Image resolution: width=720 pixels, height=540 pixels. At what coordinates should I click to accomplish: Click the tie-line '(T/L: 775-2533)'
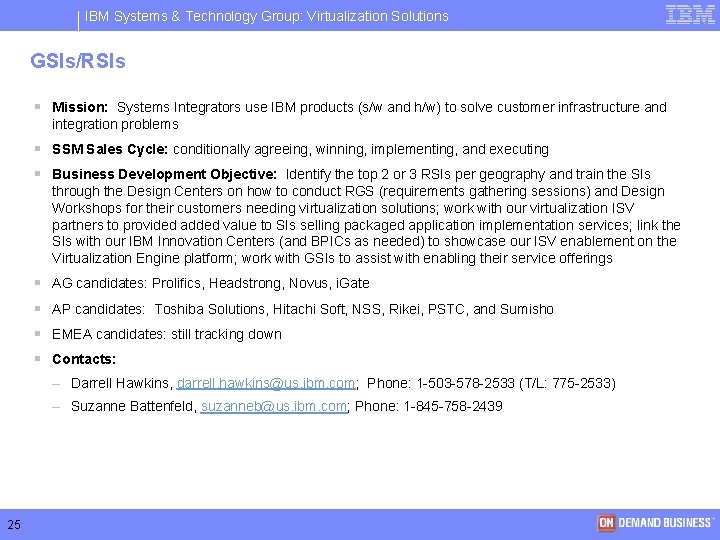pyautogui.click(x=568, y=383)
